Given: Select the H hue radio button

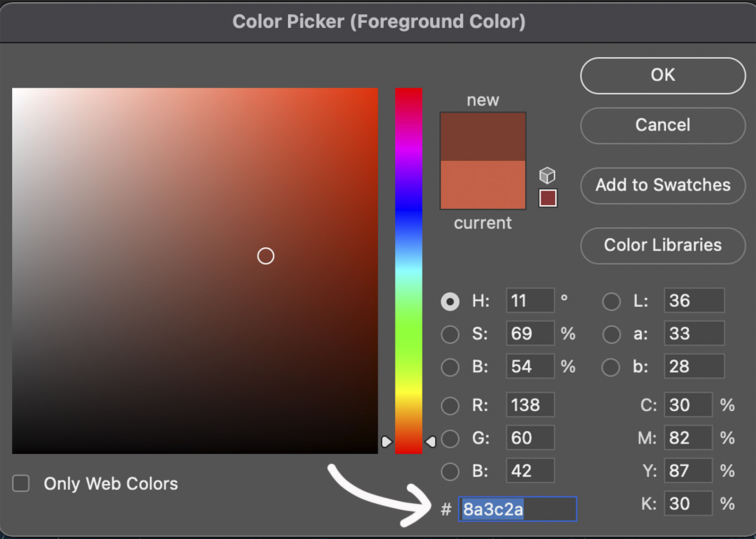Looking at the screenshot, I should (x=450, y=301).
